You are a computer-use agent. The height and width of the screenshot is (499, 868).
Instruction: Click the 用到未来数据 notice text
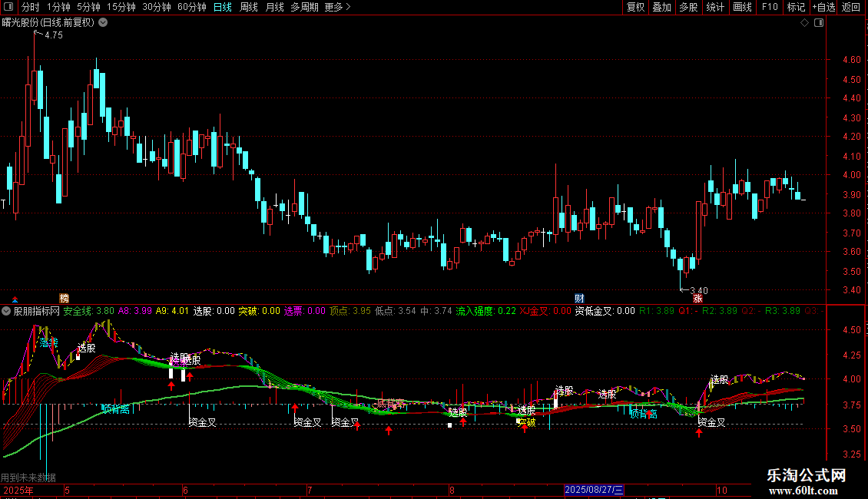(x=28, y=478)
